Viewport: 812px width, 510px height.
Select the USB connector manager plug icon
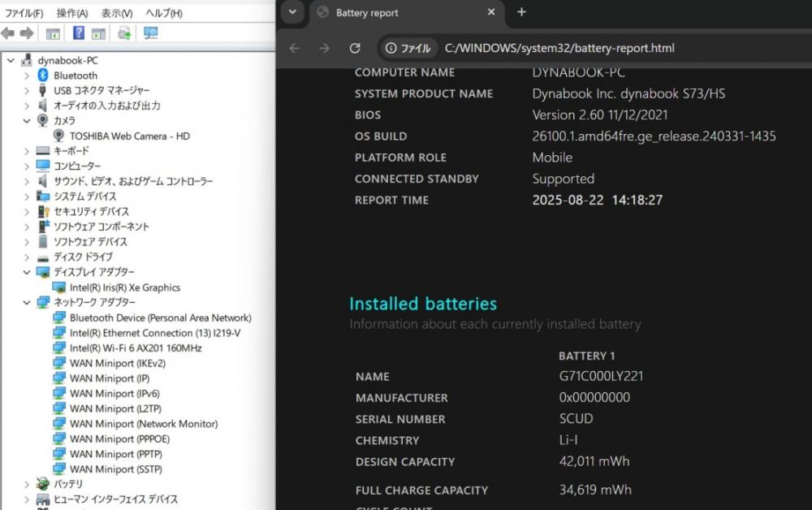coord(43,91)
